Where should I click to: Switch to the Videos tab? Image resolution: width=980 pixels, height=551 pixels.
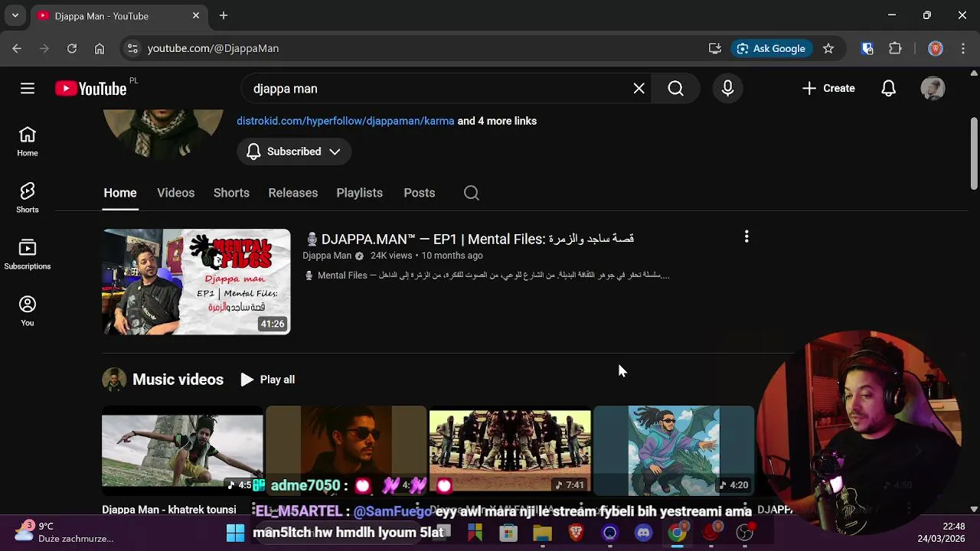(176, 193)
